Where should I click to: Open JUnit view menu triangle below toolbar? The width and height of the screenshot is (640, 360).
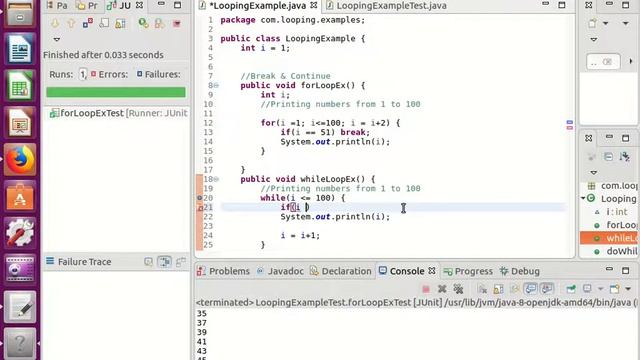[x=57, y=40]
